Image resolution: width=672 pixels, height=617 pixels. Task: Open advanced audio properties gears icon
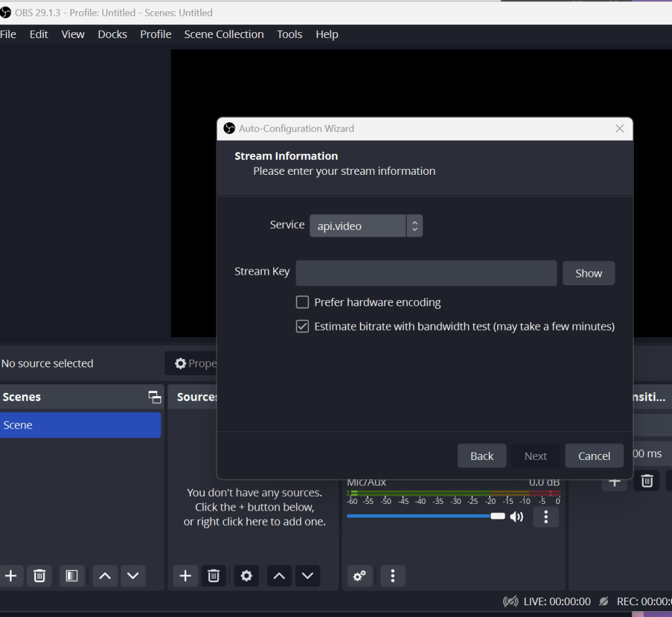click(359, 576)
